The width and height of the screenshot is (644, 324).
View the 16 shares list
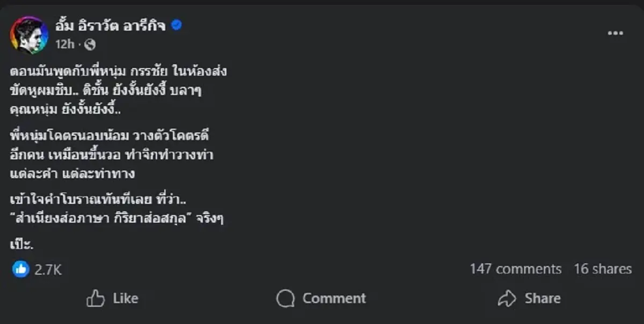[601, 269]
